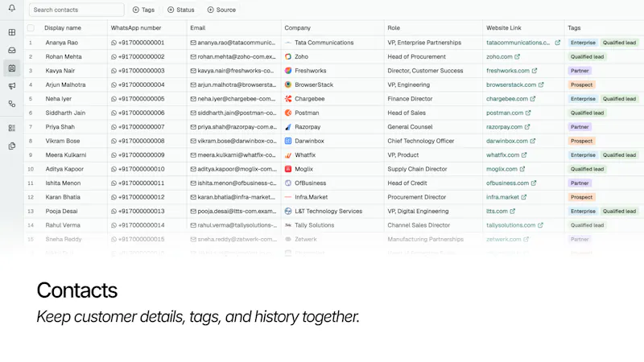This screenshot has width=644, height=362.
Task: Click phone number +917000000008
Action: (x=142, y=141)
